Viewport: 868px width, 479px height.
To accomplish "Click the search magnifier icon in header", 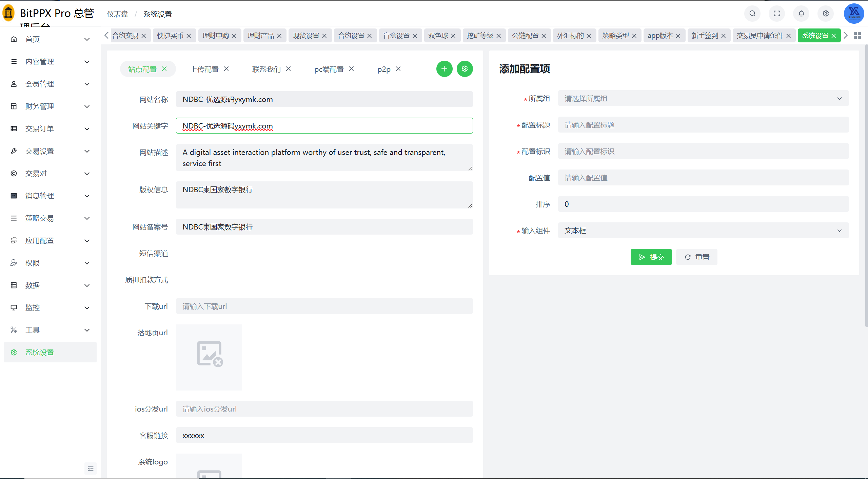I will [752, 14].
